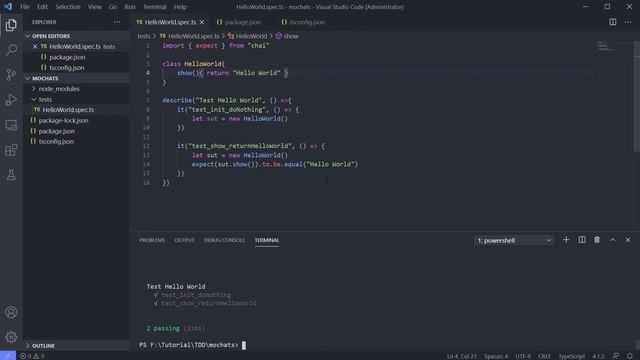Open the Accounts menu icon
This screenshot has width=640, height=360.
pyautogui.click(x=11, y=312)
